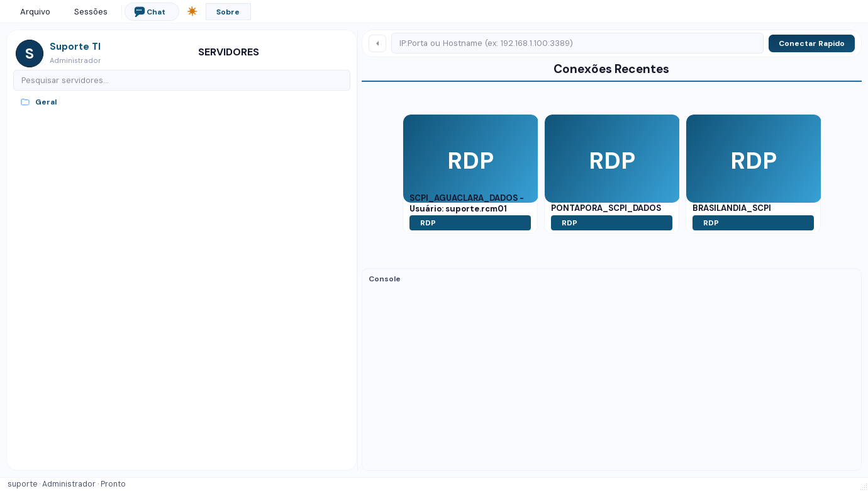The image size is (868, 491).
Task: Click the Conectar Rapido button
Action: tap(811, 43)
